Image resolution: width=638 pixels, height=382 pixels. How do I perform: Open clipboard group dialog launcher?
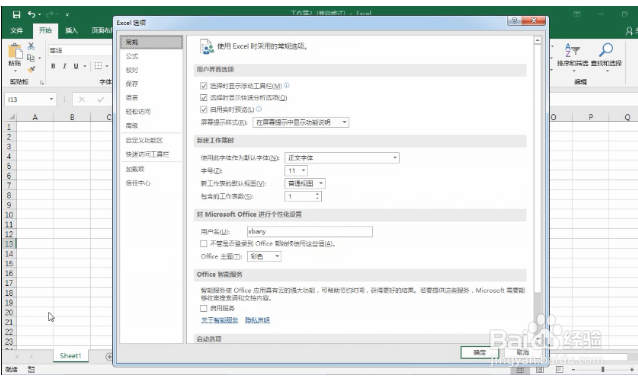pos(42,83)
